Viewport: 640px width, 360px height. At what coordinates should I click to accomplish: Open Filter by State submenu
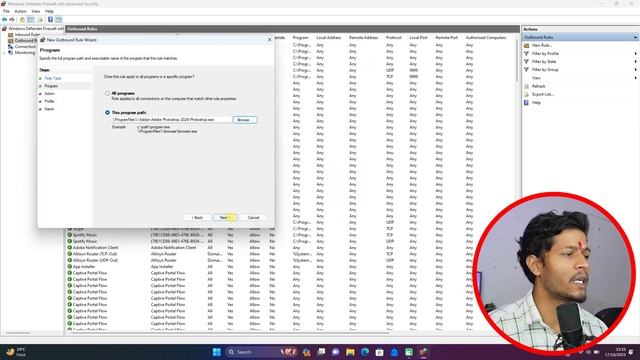click(580, 62)
